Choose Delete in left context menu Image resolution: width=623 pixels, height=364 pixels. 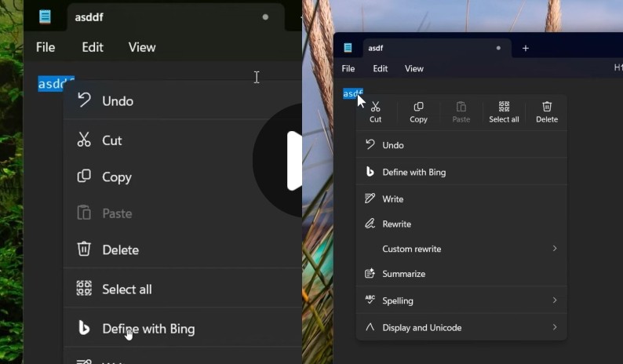183,250
